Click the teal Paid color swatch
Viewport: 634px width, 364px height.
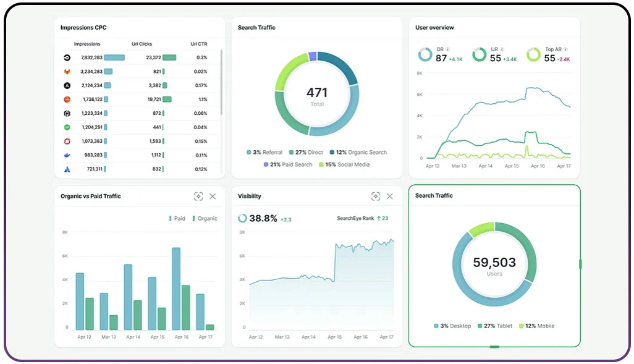click(x=171, y=218)
